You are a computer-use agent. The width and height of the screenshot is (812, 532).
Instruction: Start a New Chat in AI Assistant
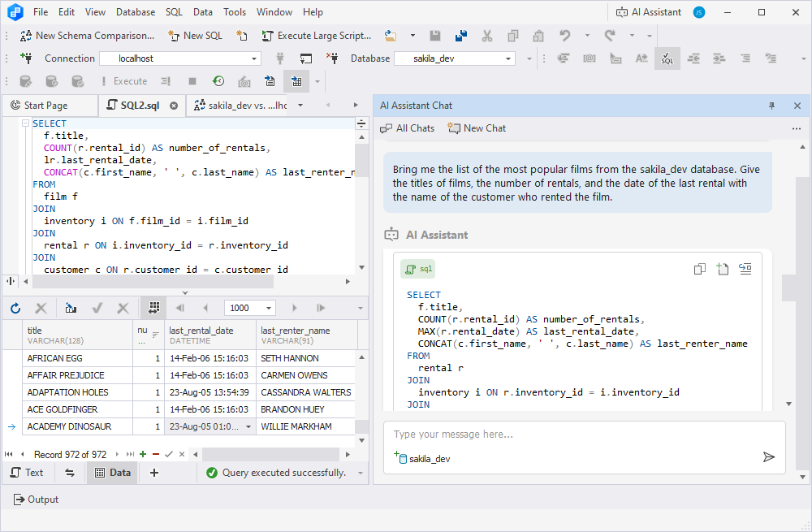(x=477, y=128)
